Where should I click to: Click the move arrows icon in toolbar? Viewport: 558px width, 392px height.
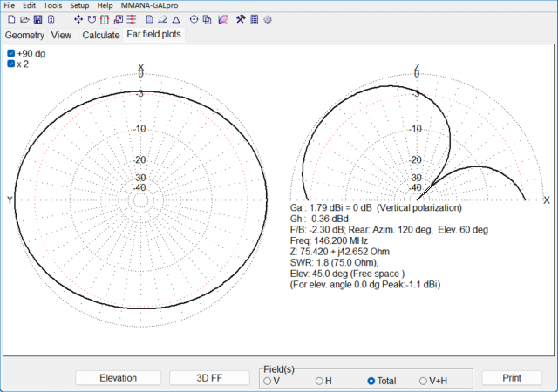tap(78, 19)
